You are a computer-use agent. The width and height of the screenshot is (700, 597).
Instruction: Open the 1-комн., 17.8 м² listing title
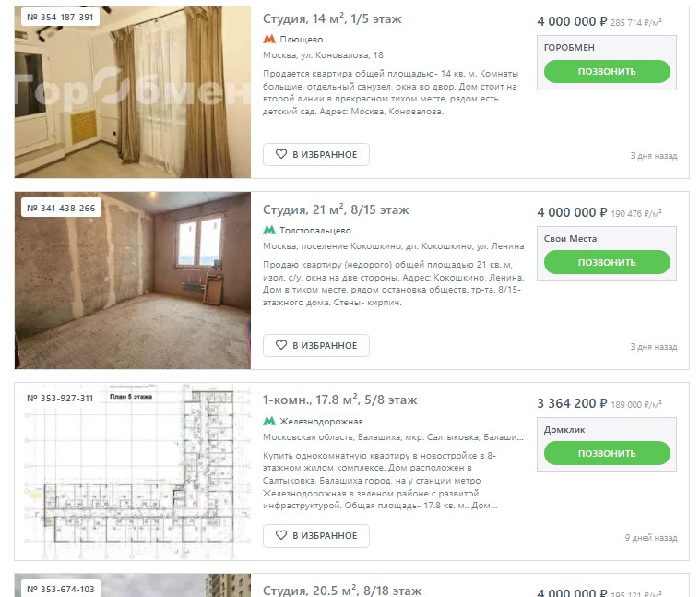pyautogui.click(x=339, y=400)
